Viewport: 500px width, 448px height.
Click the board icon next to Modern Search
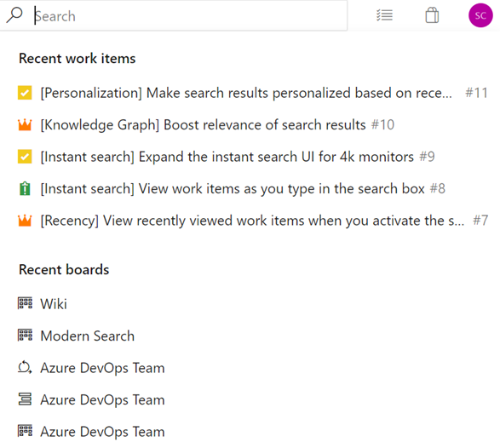tap(25, 335)
